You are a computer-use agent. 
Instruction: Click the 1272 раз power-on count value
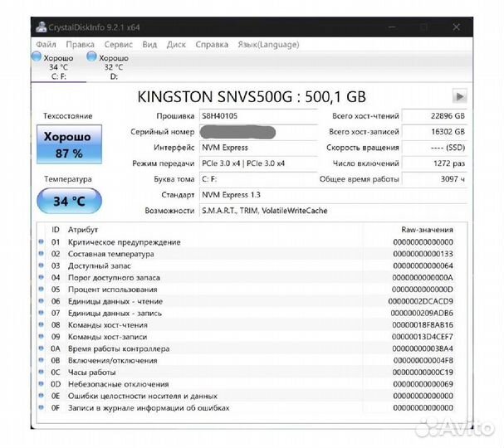click(x=434, y=163)
